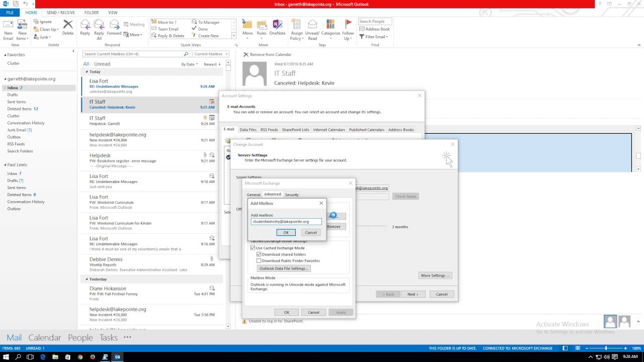Screen dimensions: 644x362
Task: Click the search magnifier in mailbox search
Action: (x=186, y=54)
